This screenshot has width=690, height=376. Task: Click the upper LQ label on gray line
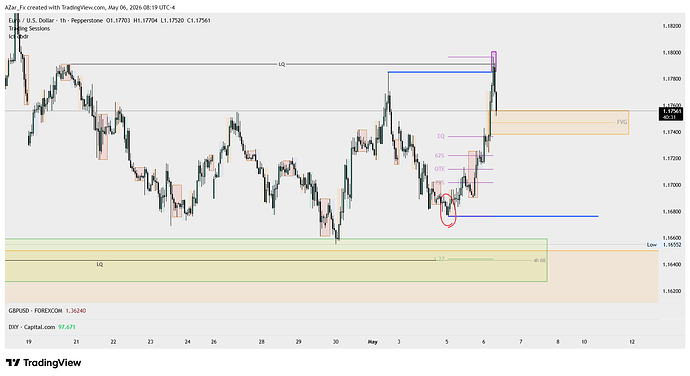282,64
